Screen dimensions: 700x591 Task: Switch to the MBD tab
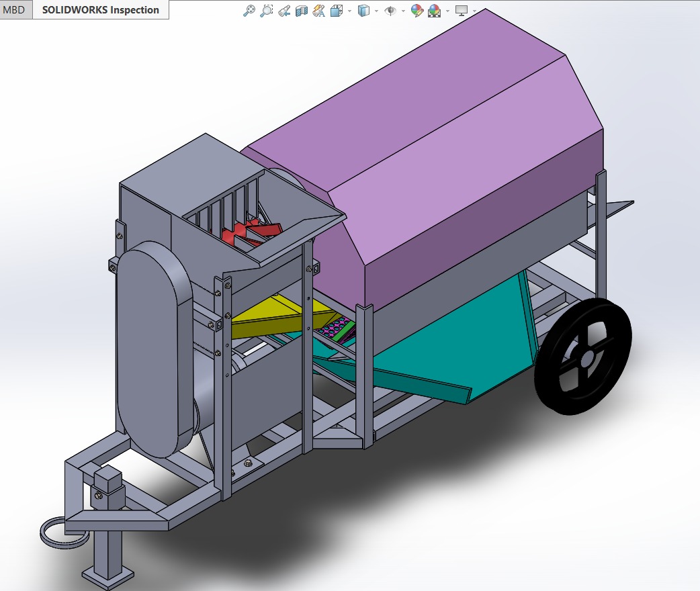pos(13,9)
